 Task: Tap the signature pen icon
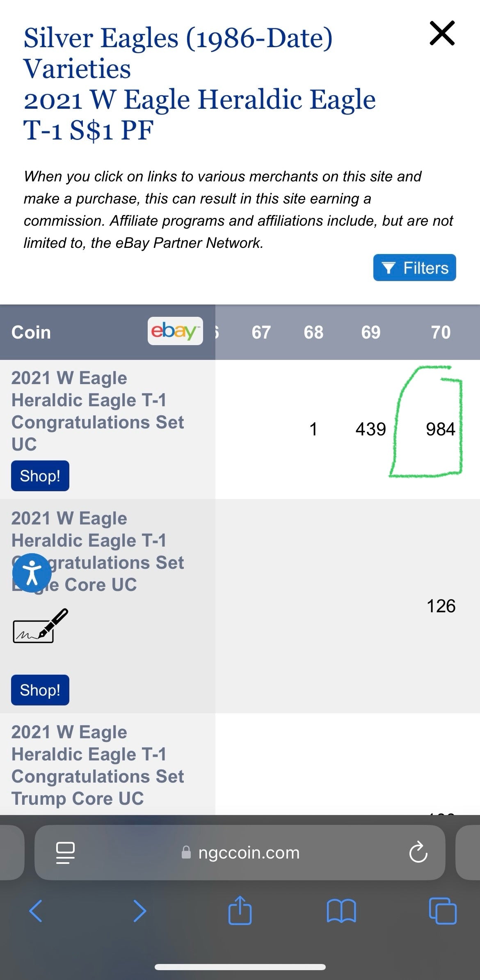click(40, 626)
